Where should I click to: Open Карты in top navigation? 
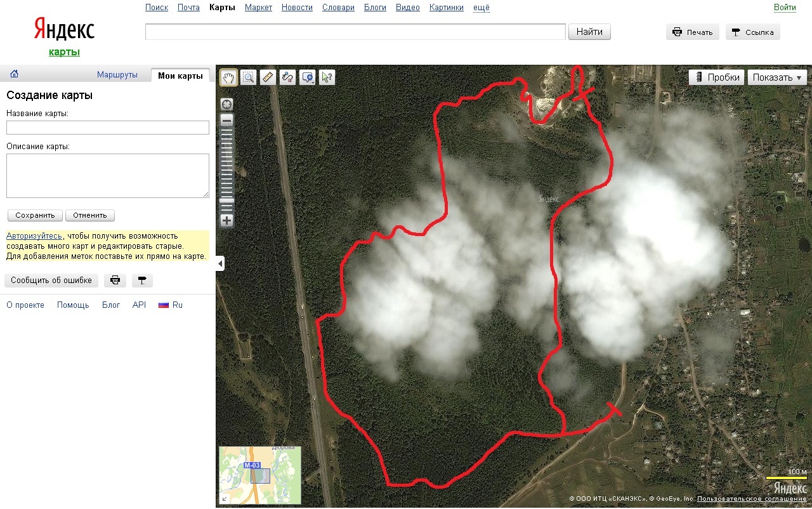click(x=222, y=8)
